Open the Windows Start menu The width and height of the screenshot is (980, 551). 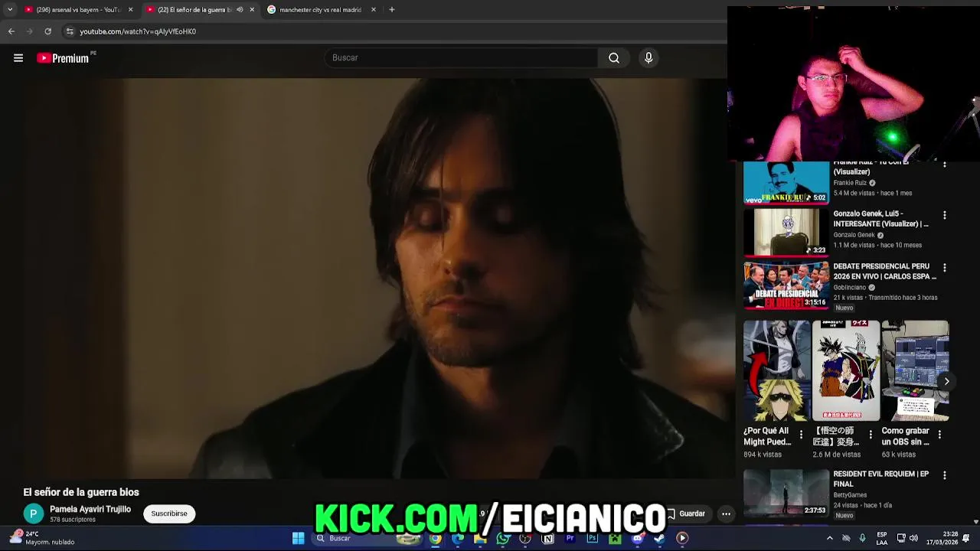[298, 538]
